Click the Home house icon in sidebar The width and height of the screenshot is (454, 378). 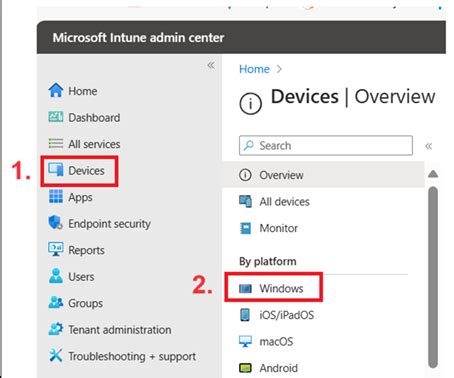click(56, 90)
